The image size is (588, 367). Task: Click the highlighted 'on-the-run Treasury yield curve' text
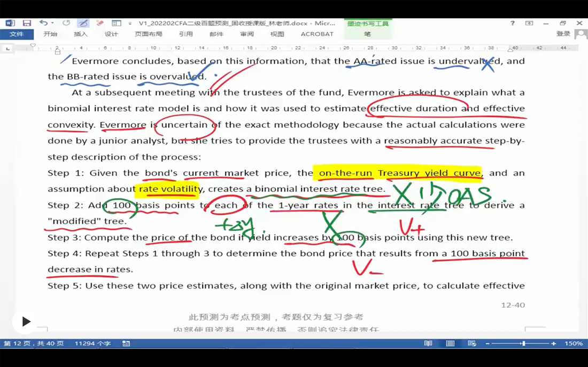(400, 173)
